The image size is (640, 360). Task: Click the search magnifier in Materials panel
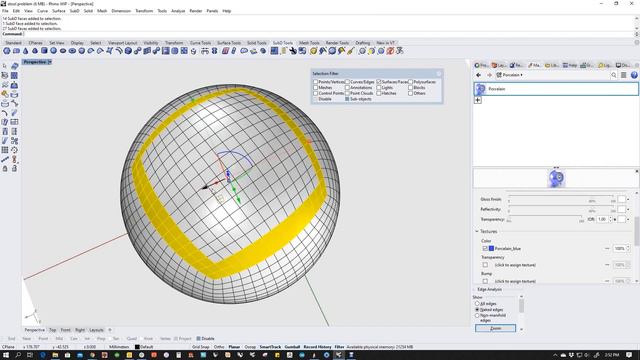coord(613,75)
